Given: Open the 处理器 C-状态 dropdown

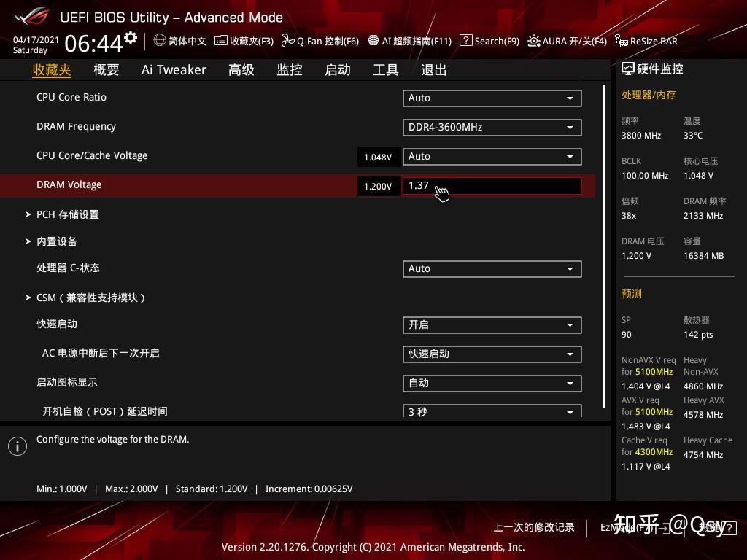Looking at the screenshot, I should 492,268.
